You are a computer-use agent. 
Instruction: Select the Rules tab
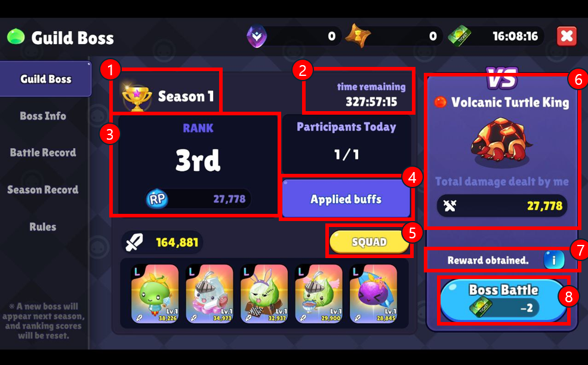(x=43, y=227)
